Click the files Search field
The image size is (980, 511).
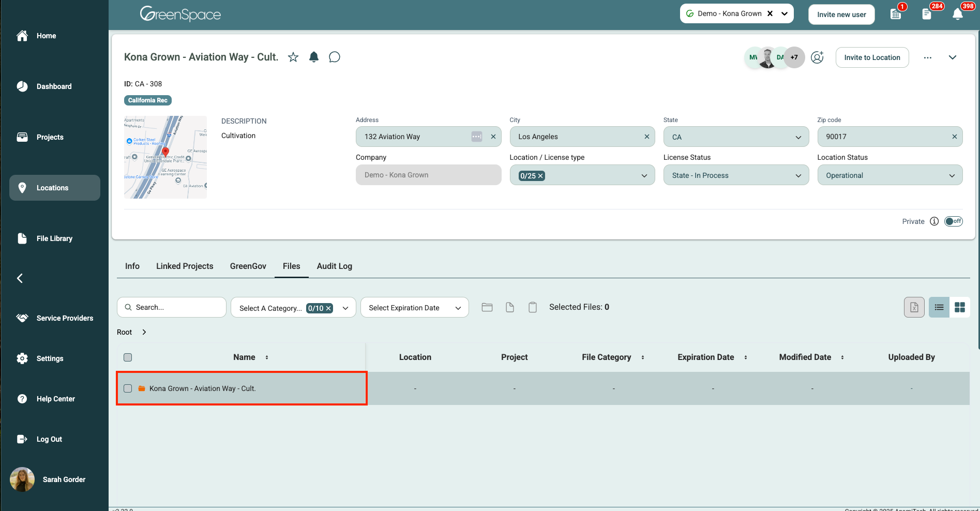point(172,307)
